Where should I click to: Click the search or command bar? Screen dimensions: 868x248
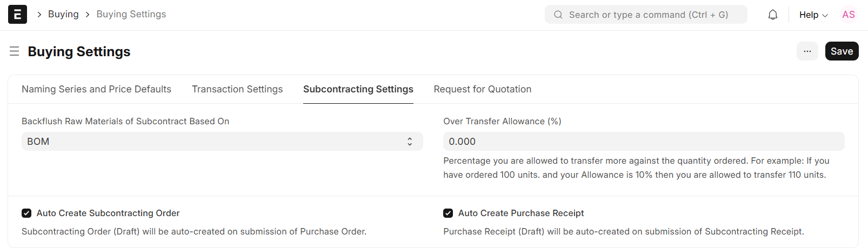pyautogui.click(x=649, y=15)
